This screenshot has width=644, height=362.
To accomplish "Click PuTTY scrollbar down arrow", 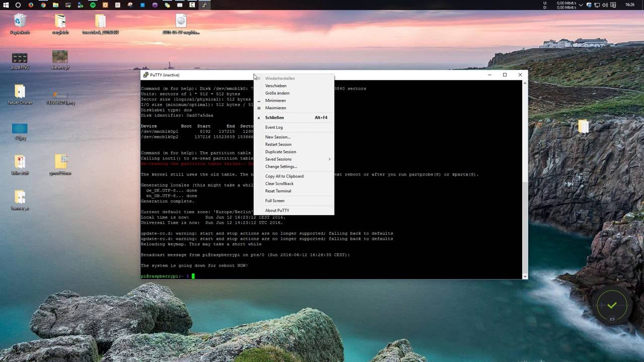I will tap(525, 276).
